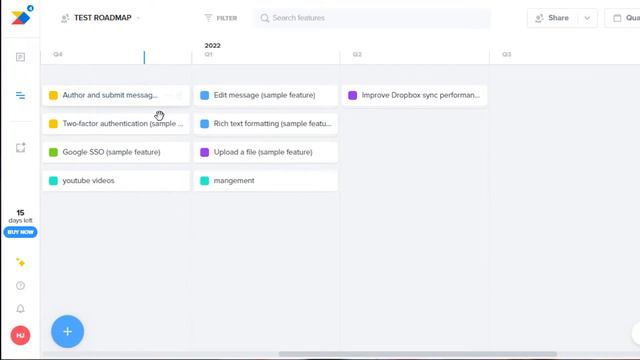Click the team icon beside TEST ROADMAP
The image size is (640, 360).
click(65, 18)
